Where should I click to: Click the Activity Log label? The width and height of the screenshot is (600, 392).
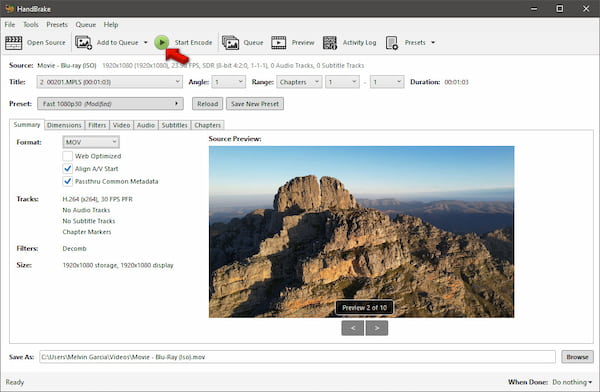[x=359, y=42]
